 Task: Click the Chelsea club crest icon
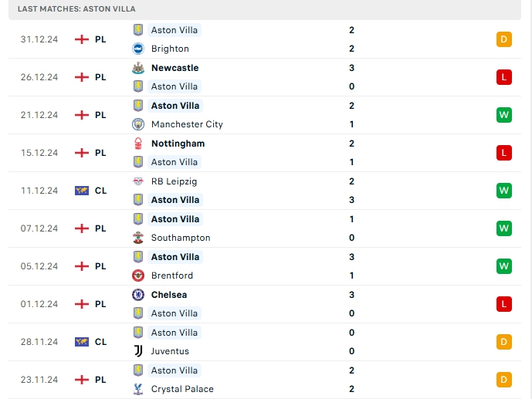click(x=138, y=295)
